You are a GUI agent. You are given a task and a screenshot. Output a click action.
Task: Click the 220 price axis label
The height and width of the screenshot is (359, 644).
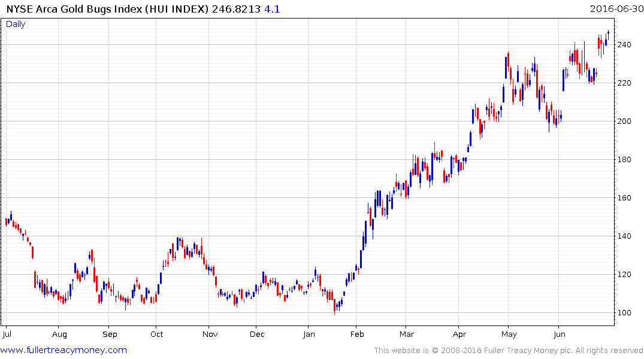(624, 83)
